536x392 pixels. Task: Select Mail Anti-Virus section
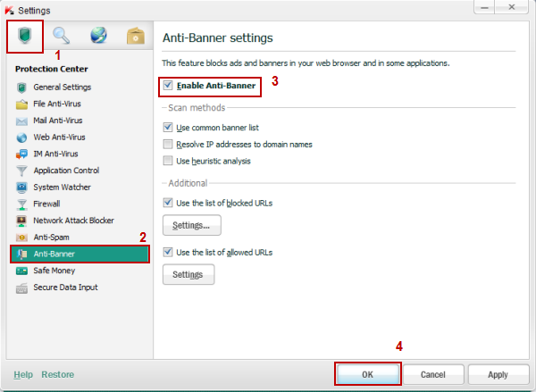(58, 121)
